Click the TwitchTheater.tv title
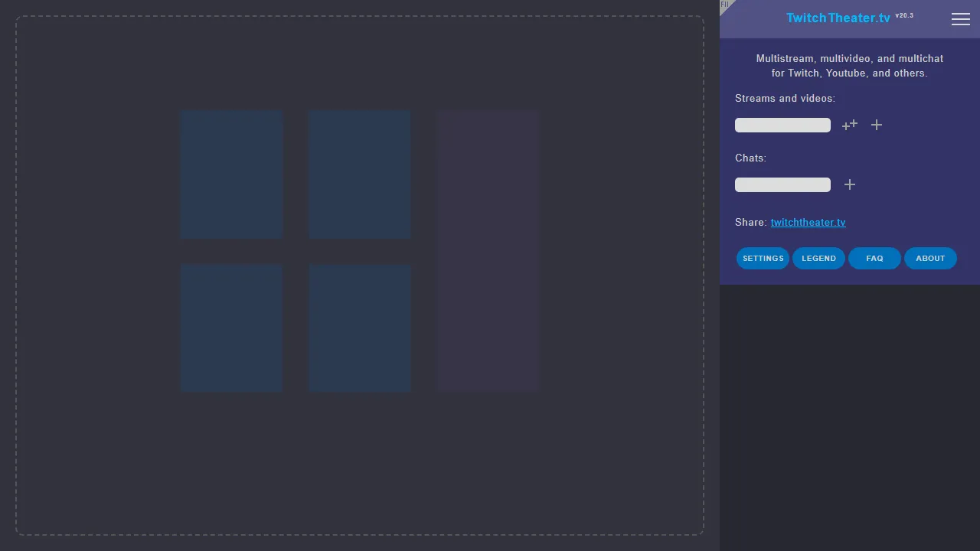The image size is (980, 551). tap(837, 18)
